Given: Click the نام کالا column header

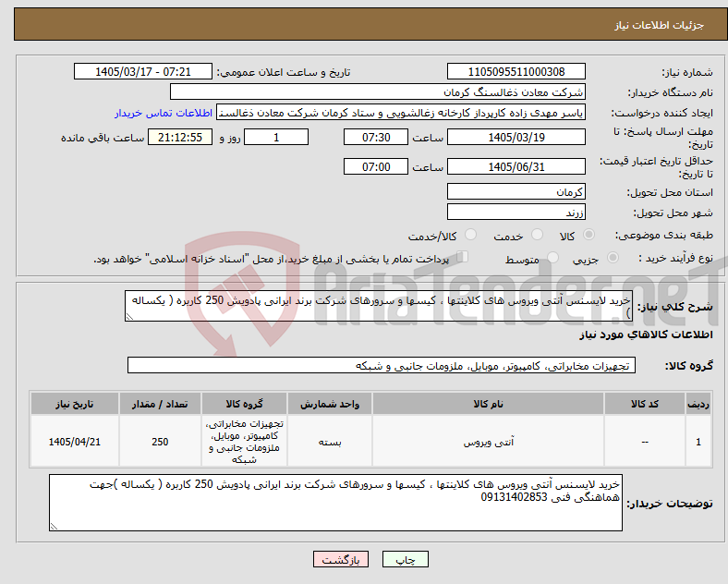Looking at the screenshot, I should click(488, 404).
